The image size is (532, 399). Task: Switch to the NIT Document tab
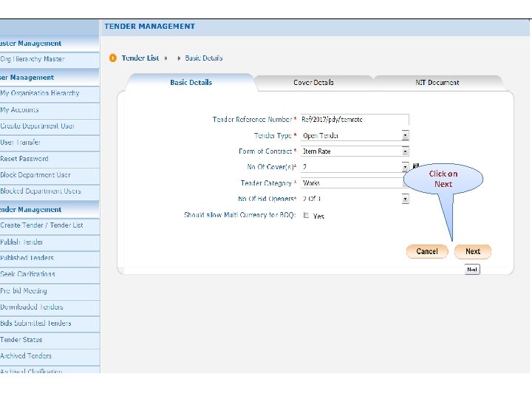(437, 83)
